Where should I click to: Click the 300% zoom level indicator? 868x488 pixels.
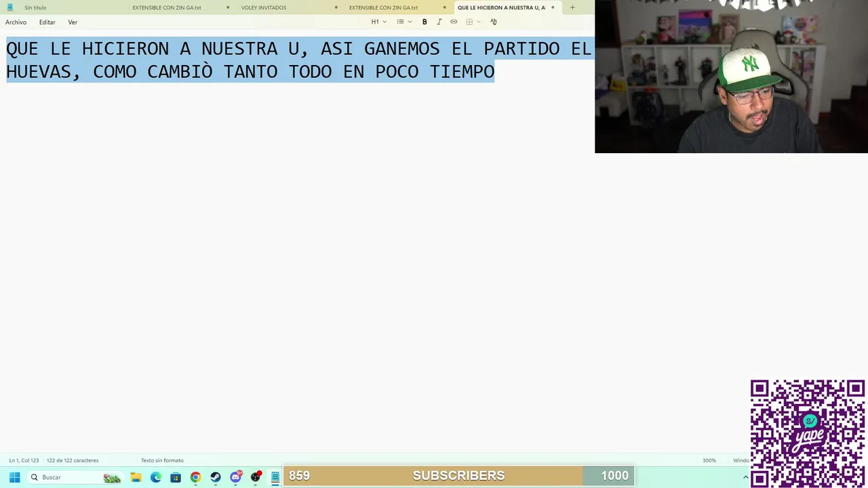pyautogui.click(x=709, y=460)
